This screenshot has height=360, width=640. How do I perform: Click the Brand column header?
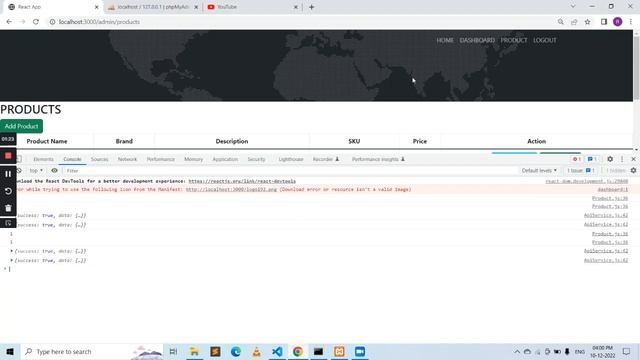(x=124, y=141)
